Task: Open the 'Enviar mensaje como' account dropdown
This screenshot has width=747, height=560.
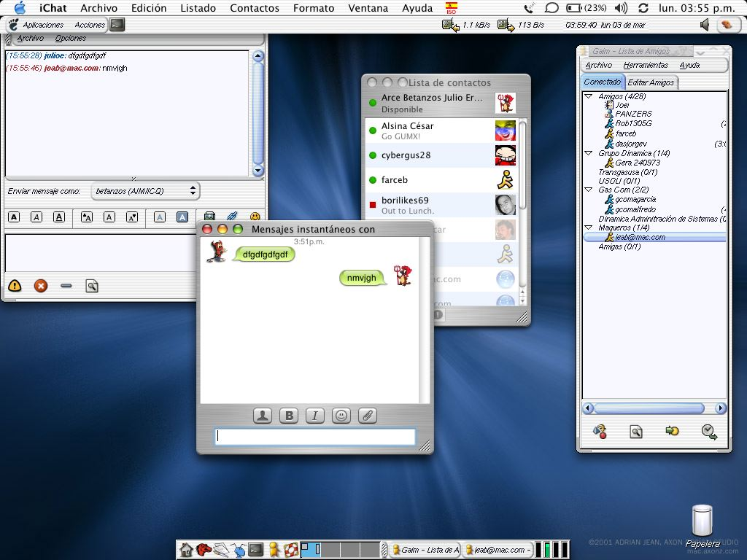Action: (x=145, y=191)
